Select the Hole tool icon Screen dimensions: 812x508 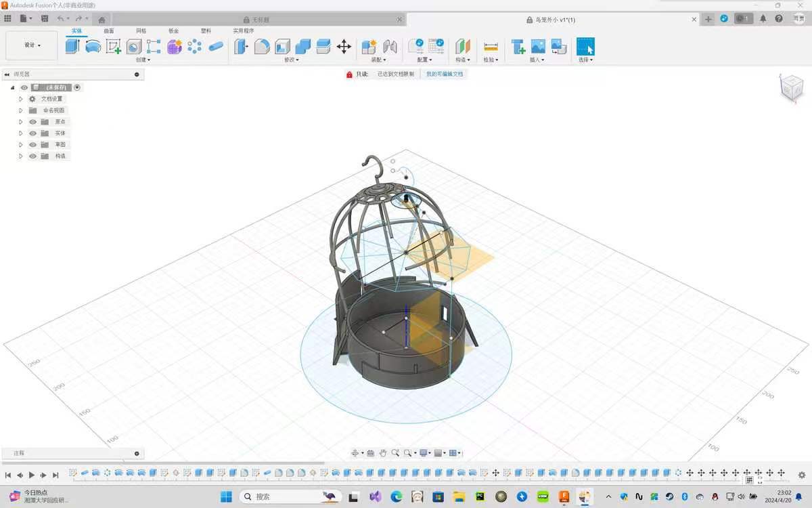(x=134, y=46)
